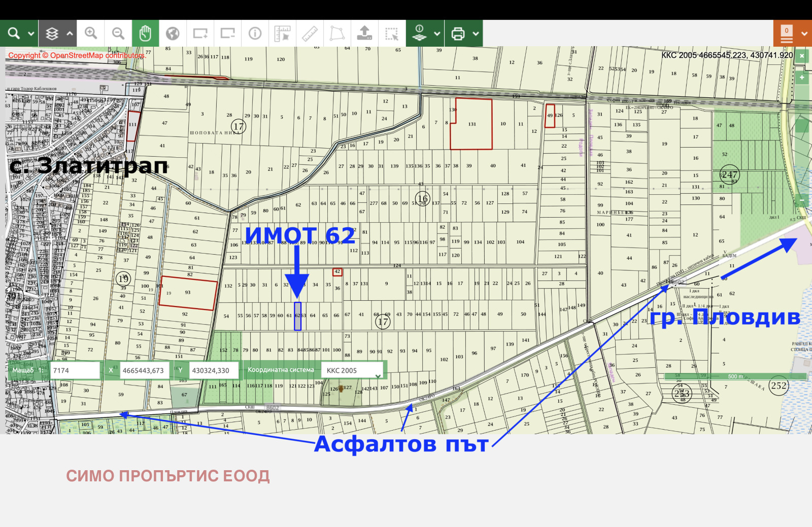The image size is (812, 527).
Task: Click the map scale input field
Action: tap(75, 370)
